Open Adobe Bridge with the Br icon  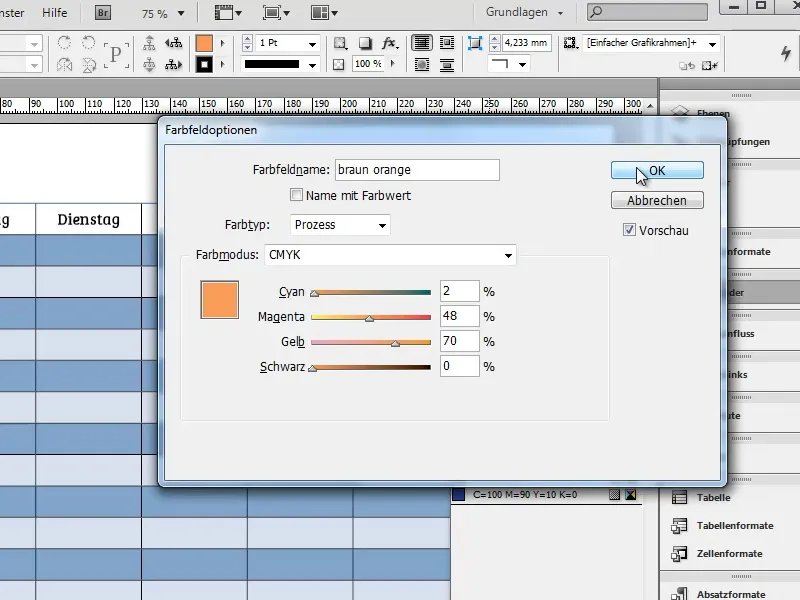coord(103,13)
